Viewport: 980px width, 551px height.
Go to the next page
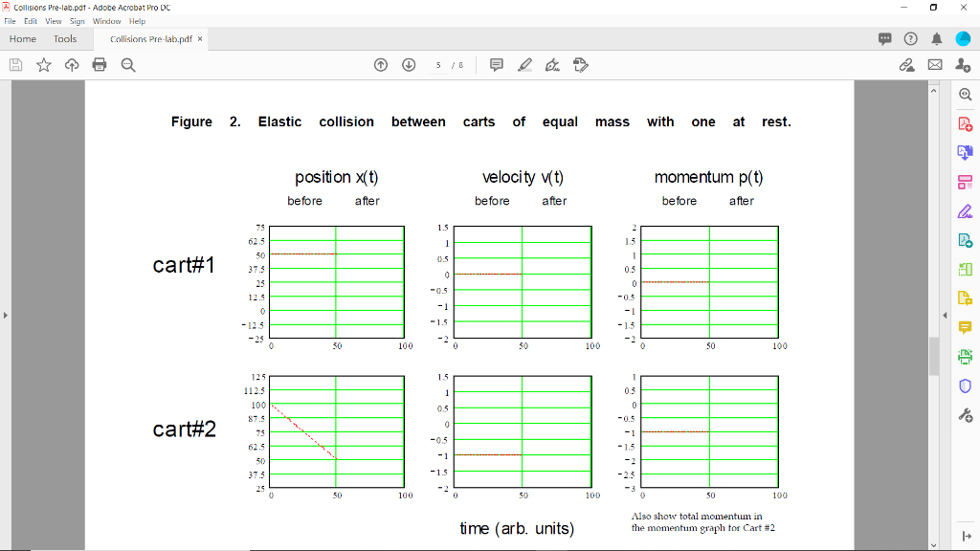tap(409, 64)
